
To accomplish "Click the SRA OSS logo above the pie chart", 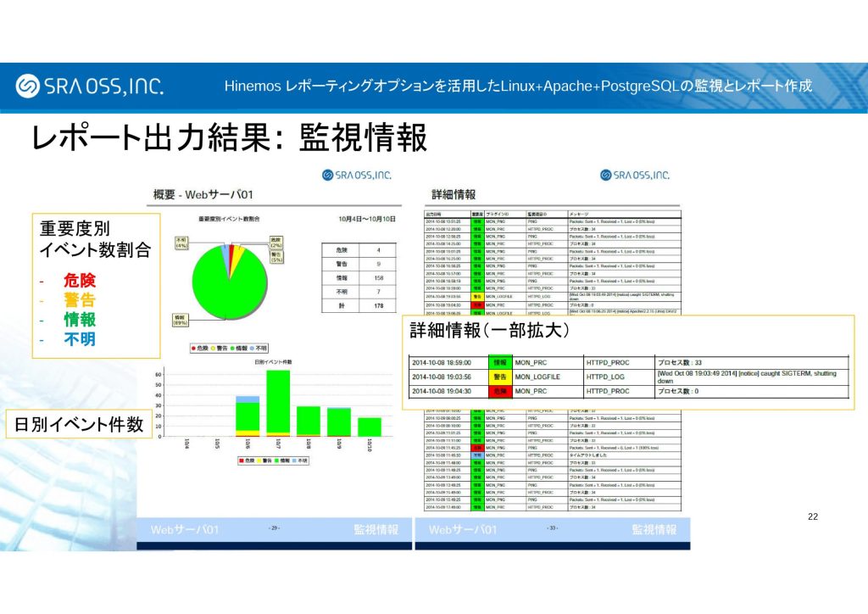I will (357, 175).
